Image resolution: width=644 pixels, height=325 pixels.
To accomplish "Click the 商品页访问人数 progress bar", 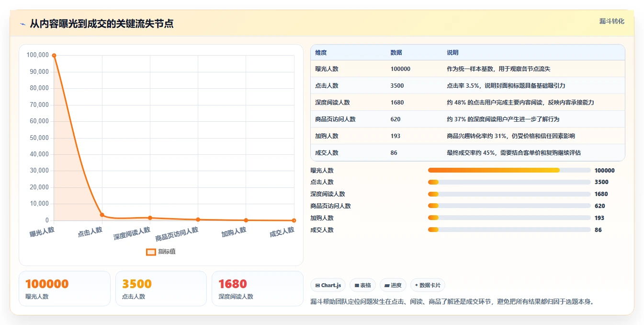I will [x=509, y=206].
